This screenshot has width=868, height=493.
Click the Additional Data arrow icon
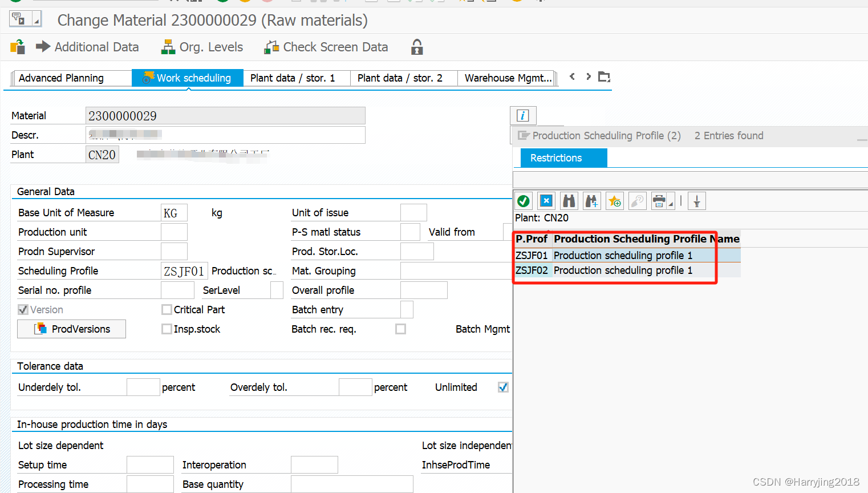click(x=43, y=47)
